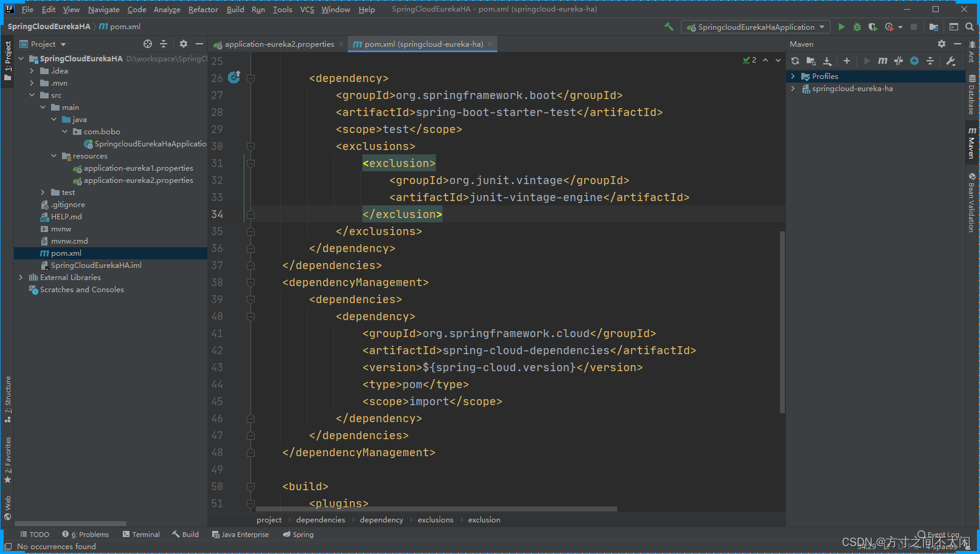
Task: Toggle Maven offline mode
Action: 899,61
